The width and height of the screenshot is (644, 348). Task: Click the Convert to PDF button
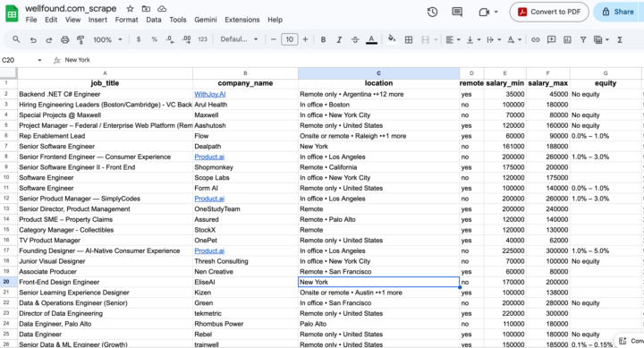(x=549, y=12)
